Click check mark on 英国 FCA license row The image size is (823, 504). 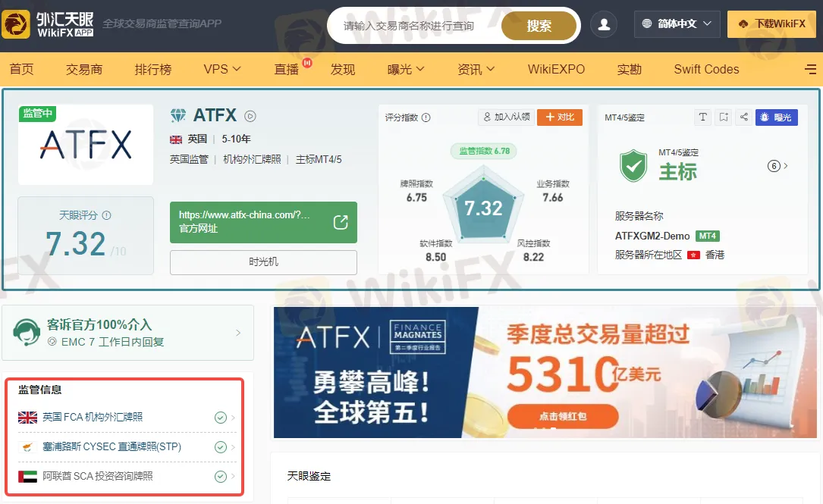[221, 418]
